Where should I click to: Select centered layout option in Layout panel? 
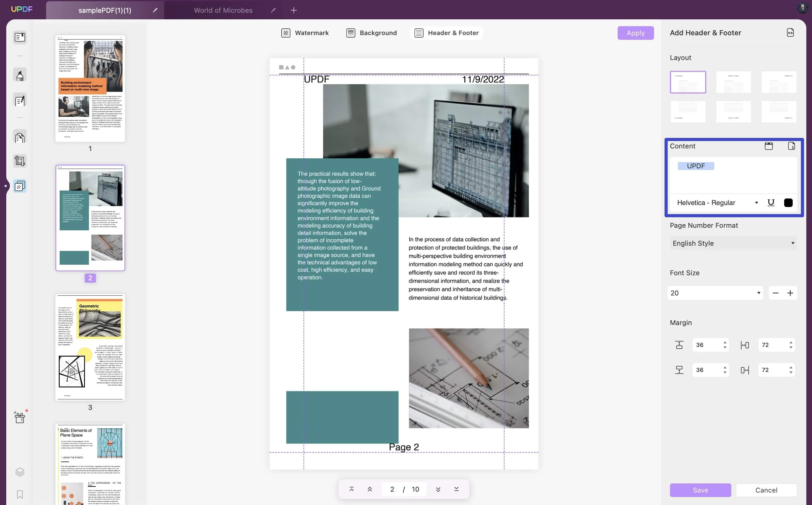tap(734, 81)
